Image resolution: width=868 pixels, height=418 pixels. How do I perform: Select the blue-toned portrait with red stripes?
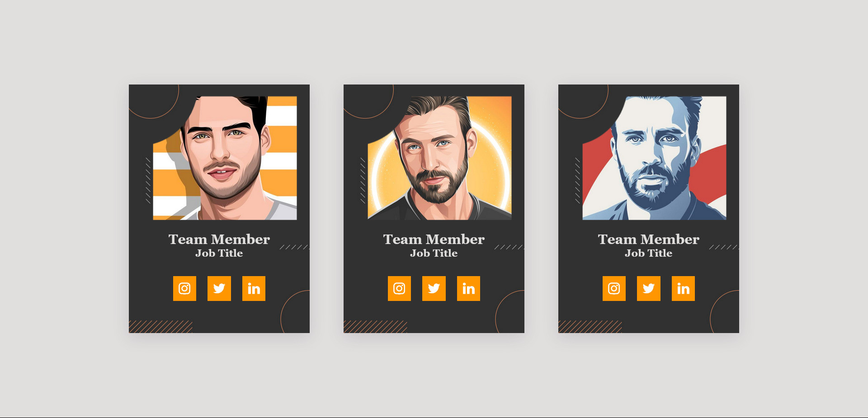(x=654, y=158)
